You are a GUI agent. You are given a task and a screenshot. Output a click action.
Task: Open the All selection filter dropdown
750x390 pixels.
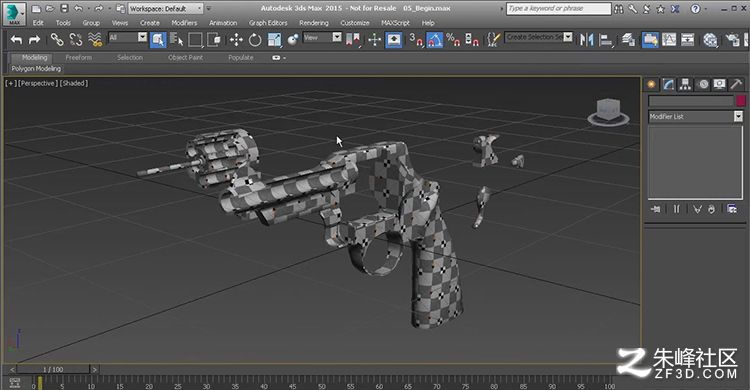(x=128, y=37)
